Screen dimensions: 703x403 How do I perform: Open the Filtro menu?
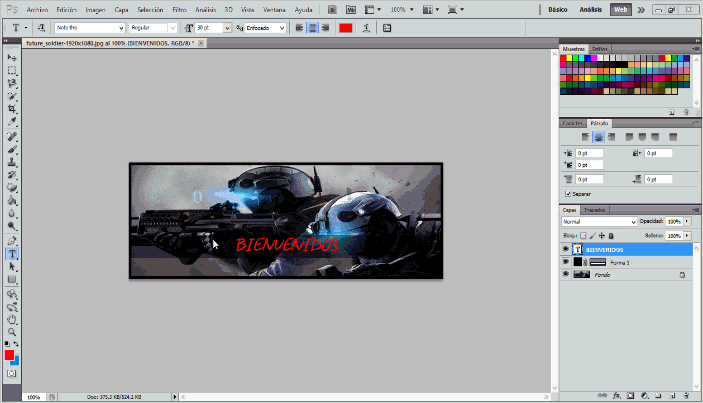[x=179, y=9]
